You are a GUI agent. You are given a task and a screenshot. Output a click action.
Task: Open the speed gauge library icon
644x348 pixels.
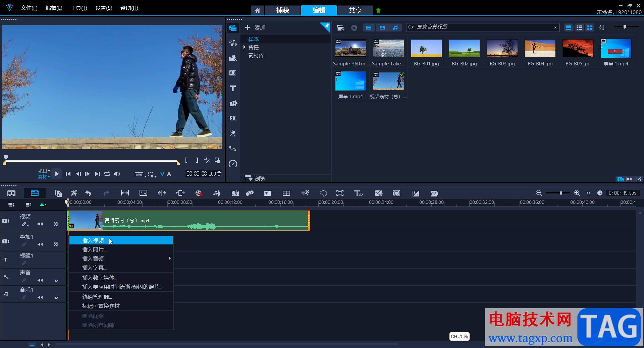233,164
